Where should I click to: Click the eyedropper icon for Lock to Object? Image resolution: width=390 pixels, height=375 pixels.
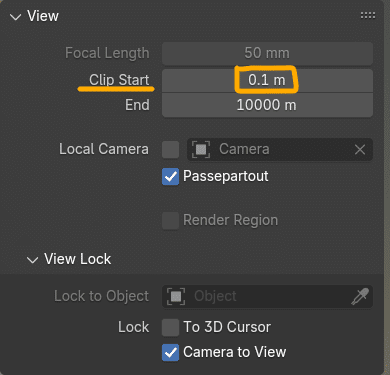(360, 296)
